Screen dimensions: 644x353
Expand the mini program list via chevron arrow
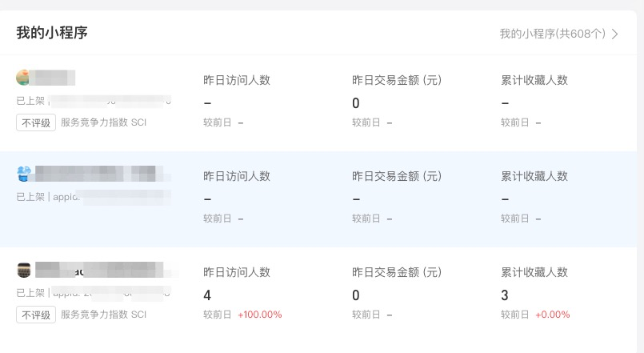point(615,34)
